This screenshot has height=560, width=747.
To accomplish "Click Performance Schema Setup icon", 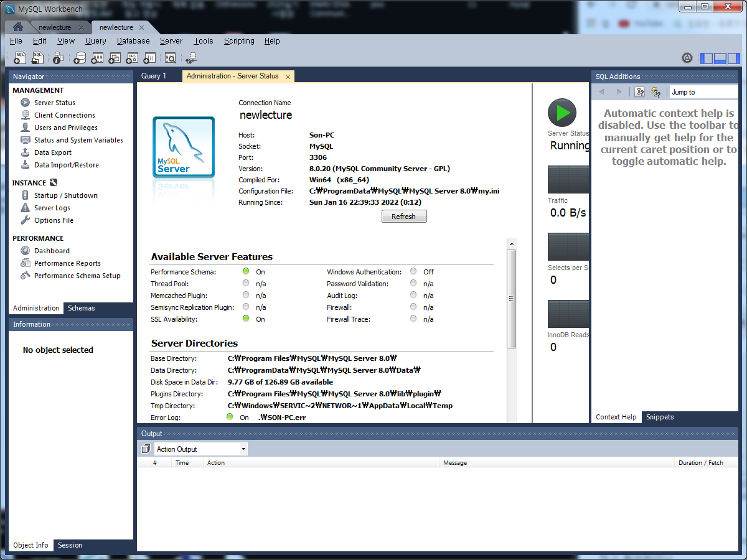I will (25, 276).
